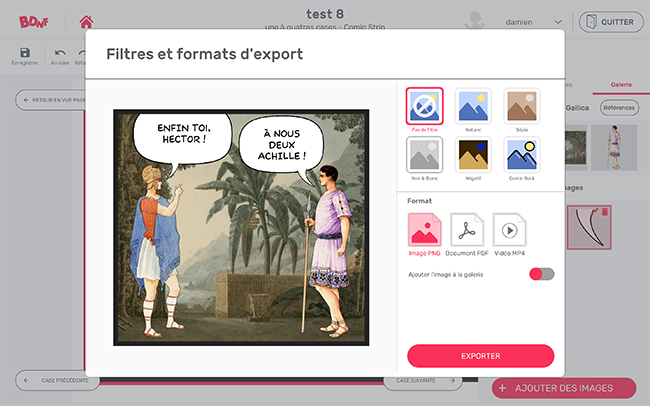
Task: Select Document PDF export format
Action: (x=467, y=230)
